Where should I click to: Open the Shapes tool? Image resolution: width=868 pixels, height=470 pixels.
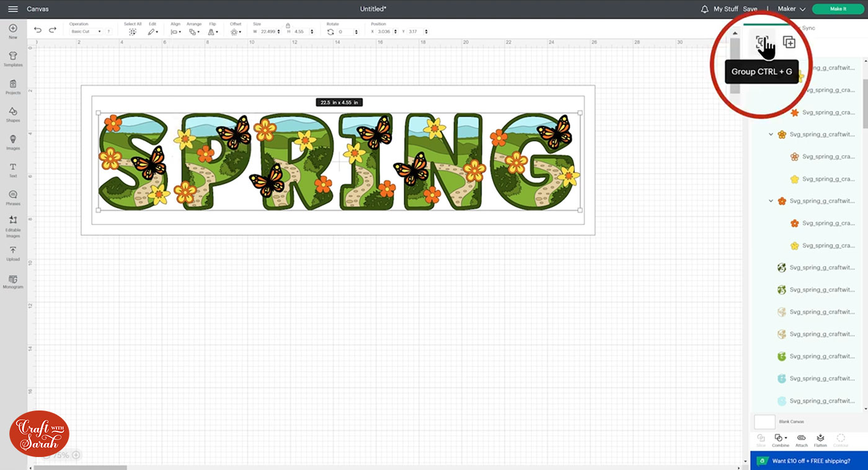coord(13,115)
